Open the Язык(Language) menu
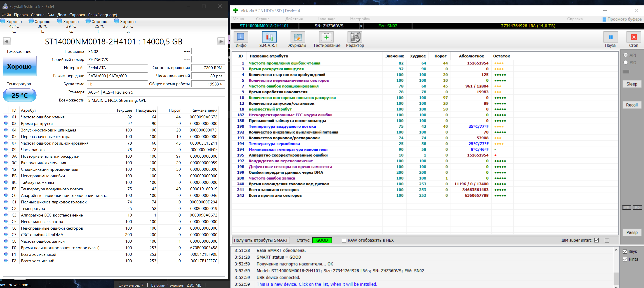This screenshot has width=644, height=288. click(x=102, y=15)
